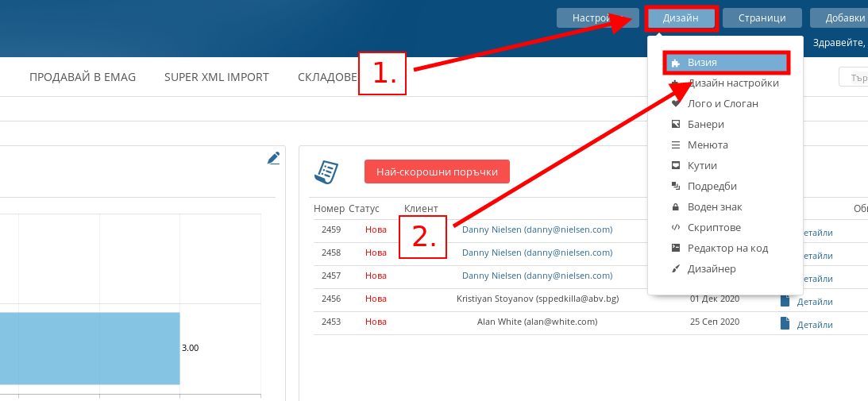Screen dimensions: 868x401
Task: Open the ПРОДАВАЙ В EMAG tab
Action: tap(83, 77)
